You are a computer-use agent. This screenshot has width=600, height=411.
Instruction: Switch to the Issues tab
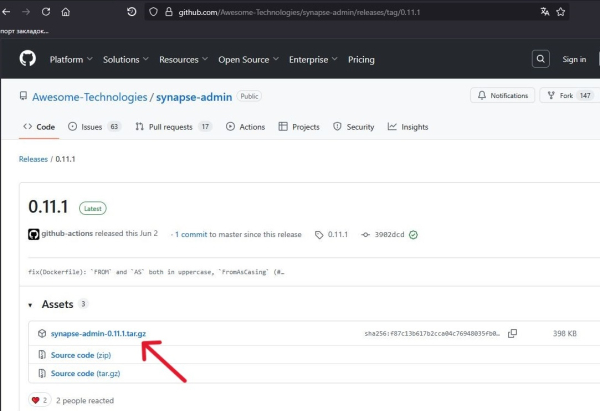[x=94, y=127]
